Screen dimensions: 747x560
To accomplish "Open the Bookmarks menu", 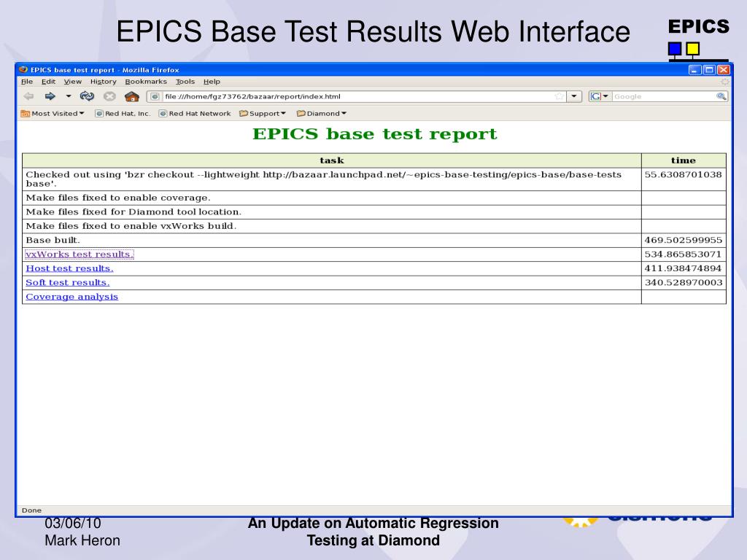I will 146,82.
